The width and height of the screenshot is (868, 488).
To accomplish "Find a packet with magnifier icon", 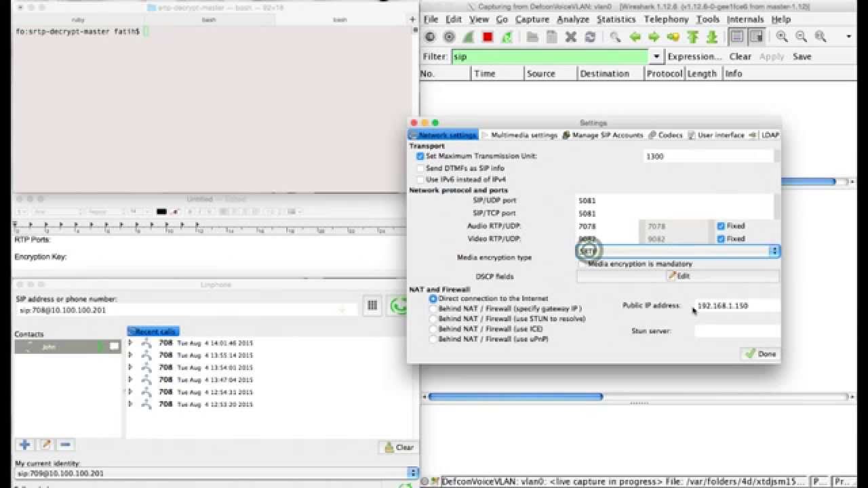I will pyautogui.click(x=615, y=37).
